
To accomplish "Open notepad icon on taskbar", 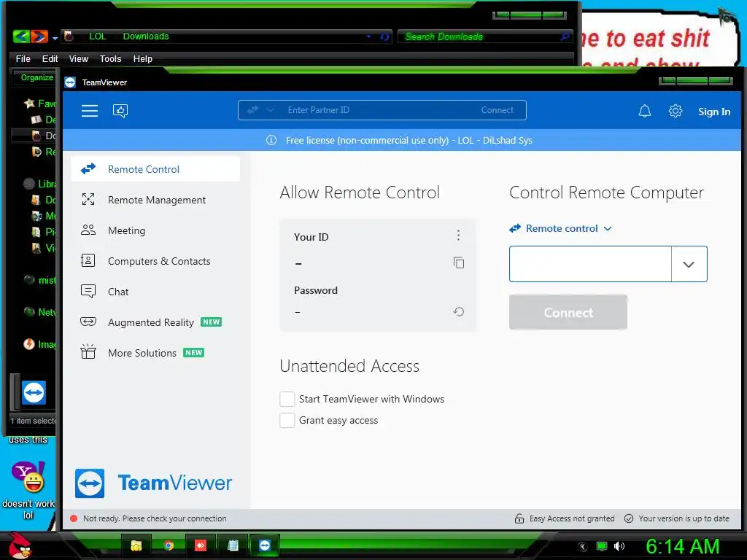I will [x=233, y=545].
